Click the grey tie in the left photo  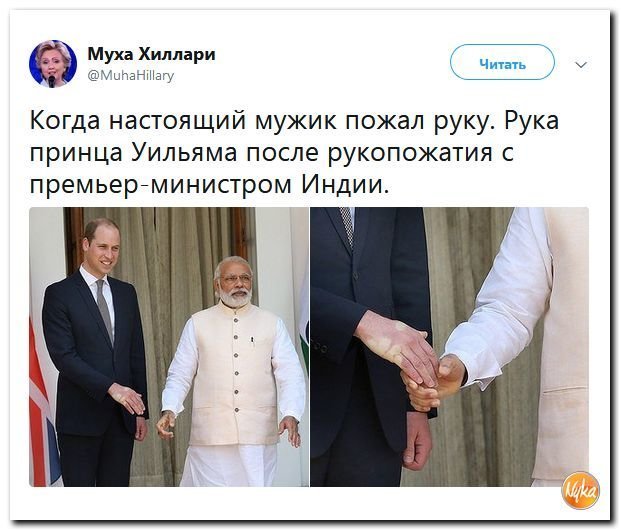coord(105,310)
